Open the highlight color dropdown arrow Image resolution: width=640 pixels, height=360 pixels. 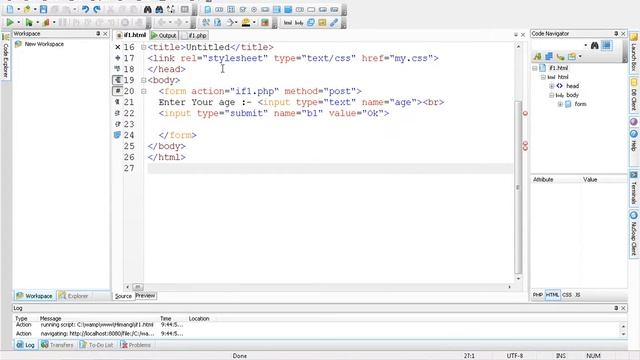click(254, 23)
